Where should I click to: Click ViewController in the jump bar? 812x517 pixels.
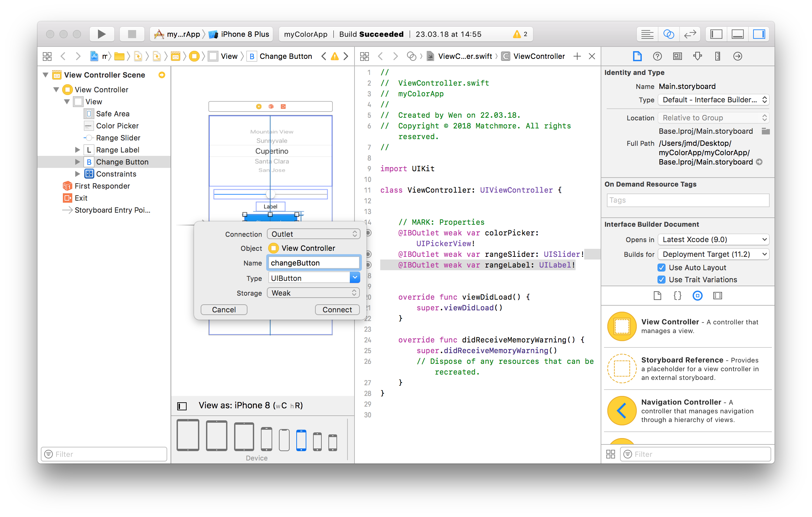538,56
